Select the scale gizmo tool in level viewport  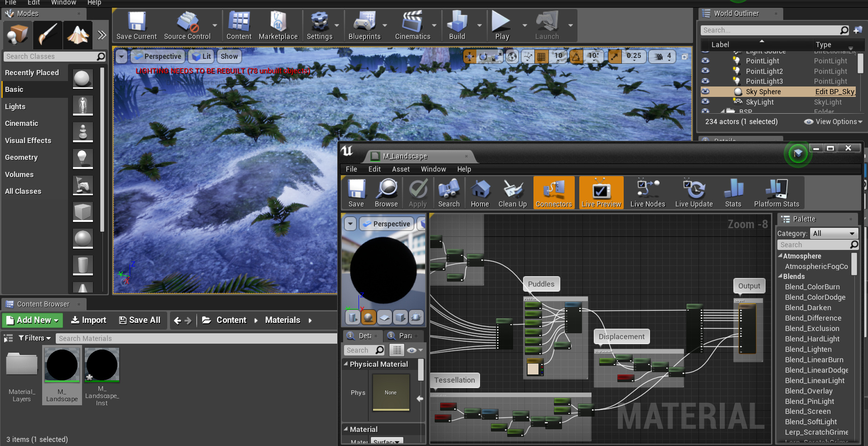pos(497,57)
